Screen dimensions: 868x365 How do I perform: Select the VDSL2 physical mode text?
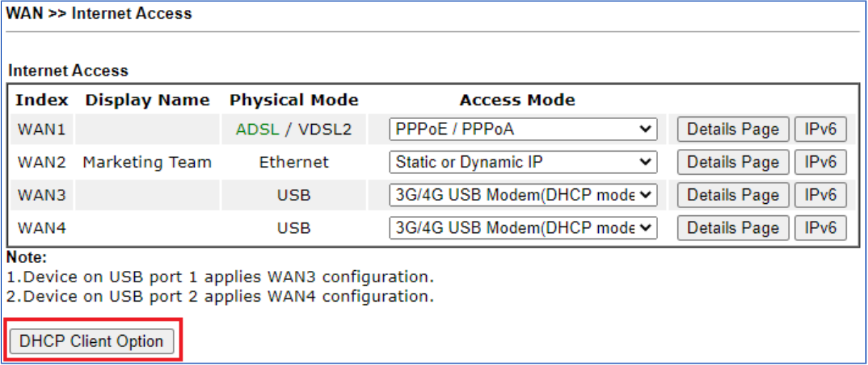[325, 130]
